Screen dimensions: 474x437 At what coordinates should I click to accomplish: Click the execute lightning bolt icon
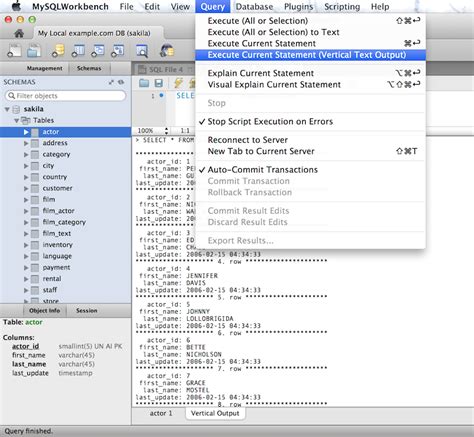coord(179,83)
